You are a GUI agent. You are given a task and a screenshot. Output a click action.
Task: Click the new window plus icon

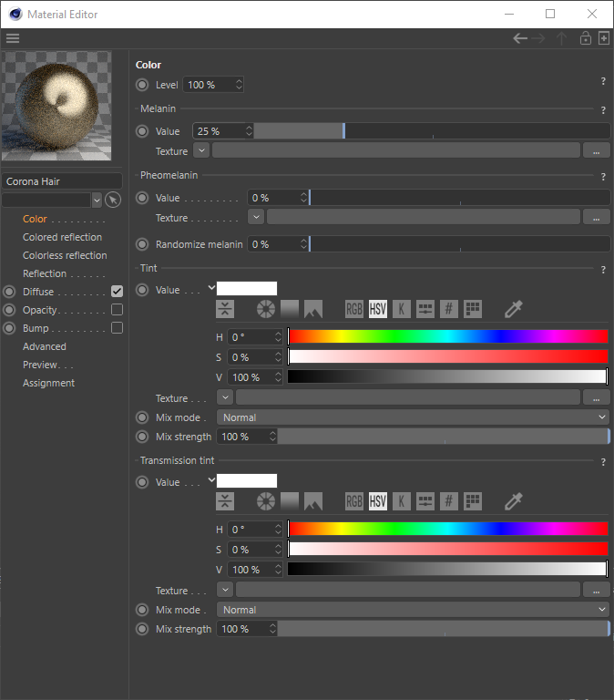pyautogui.click(x=604, y=38)
